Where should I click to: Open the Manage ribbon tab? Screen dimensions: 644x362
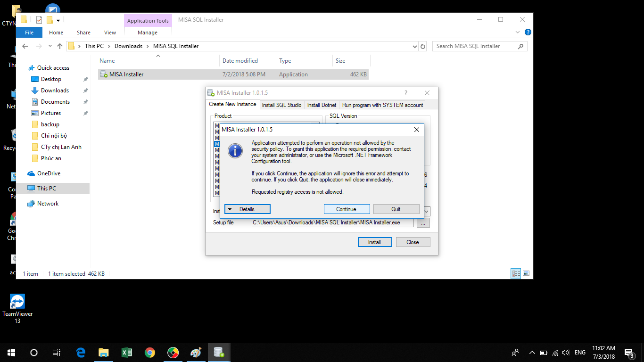[148, 33]
